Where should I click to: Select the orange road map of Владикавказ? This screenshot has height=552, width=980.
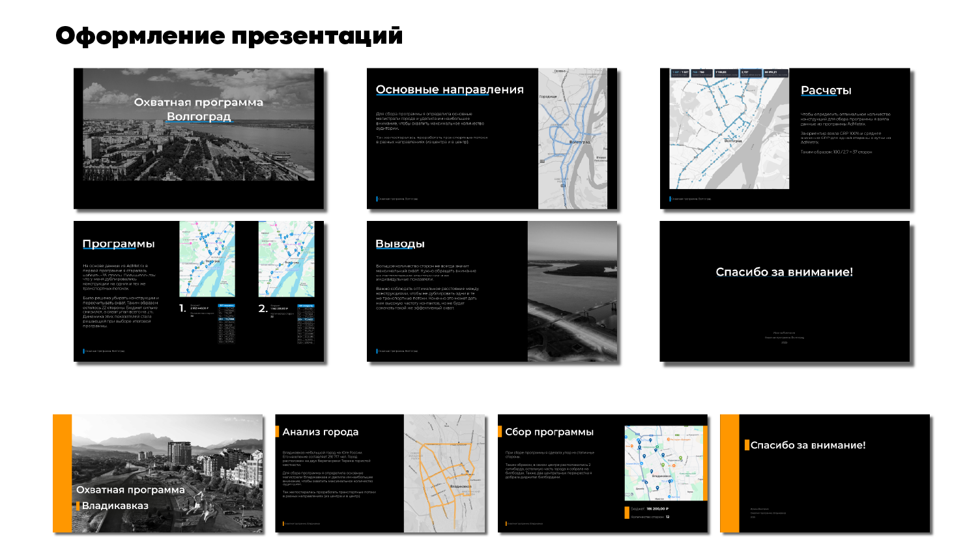(x=444, y=473)
